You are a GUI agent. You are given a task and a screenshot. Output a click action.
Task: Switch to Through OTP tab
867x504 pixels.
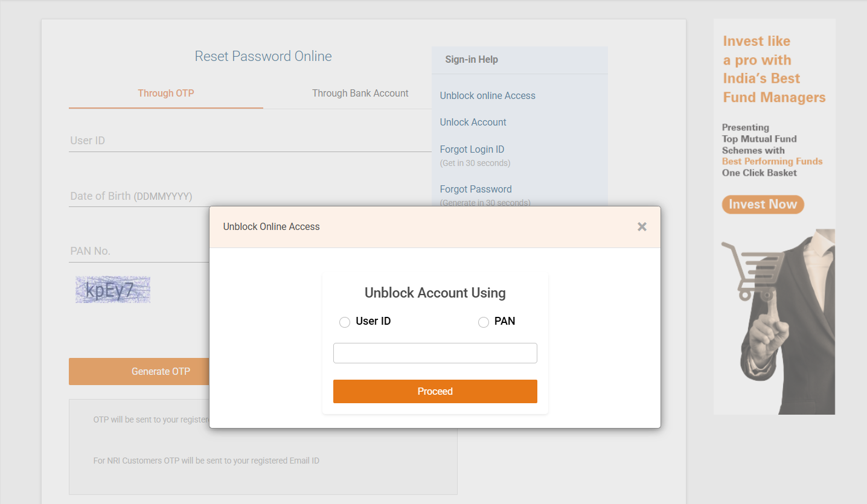click(x=166, y=94)
